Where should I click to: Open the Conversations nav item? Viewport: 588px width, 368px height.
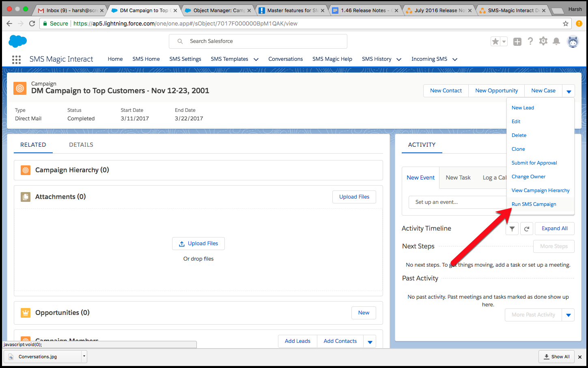pos(285,59)
